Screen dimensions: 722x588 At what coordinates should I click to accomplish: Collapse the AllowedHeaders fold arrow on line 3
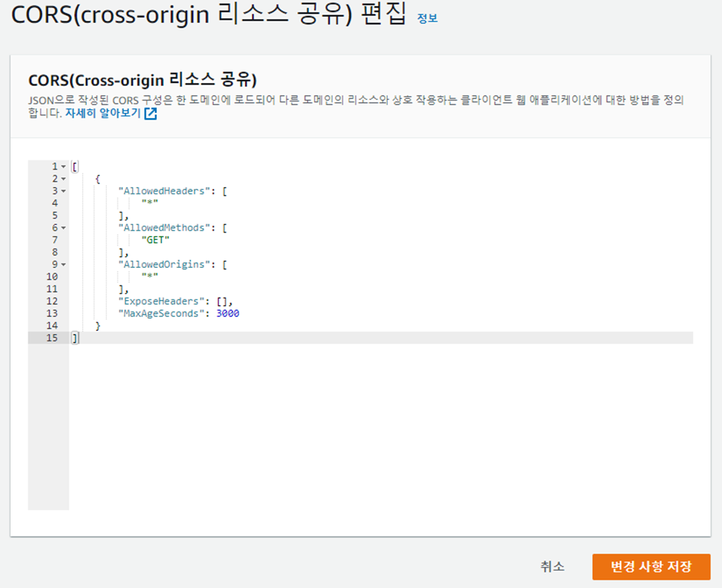point(64,191)
